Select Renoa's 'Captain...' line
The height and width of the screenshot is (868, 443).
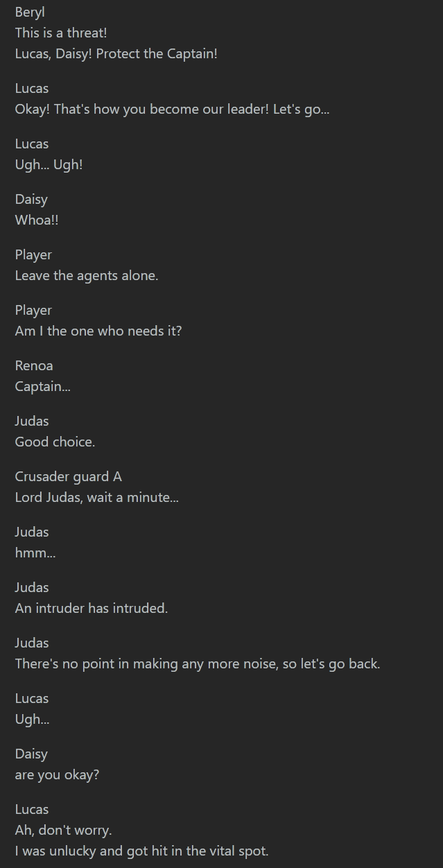coord(43,386)
